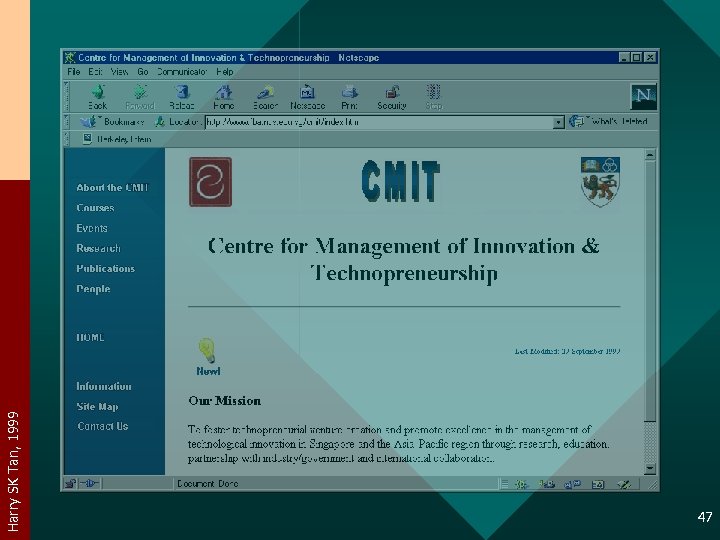
Task: Click the vertical scrollbar thumb
Action: click(650, 291)
